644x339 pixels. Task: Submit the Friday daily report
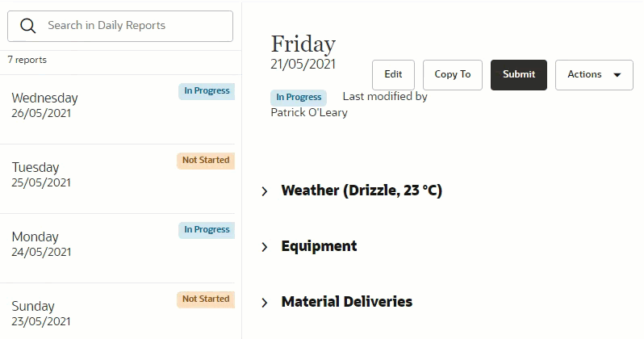click(x=519, y=74)
